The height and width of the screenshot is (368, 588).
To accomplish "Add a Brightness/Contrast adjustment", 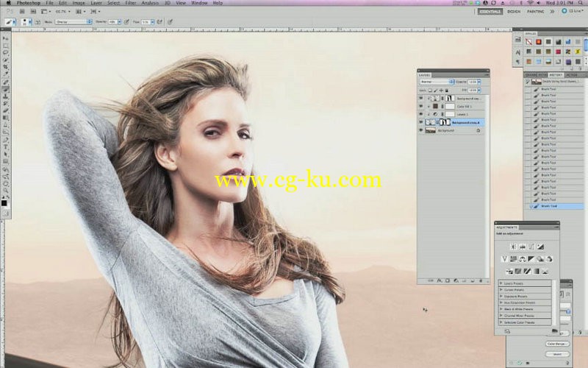I will coord(513,247).
